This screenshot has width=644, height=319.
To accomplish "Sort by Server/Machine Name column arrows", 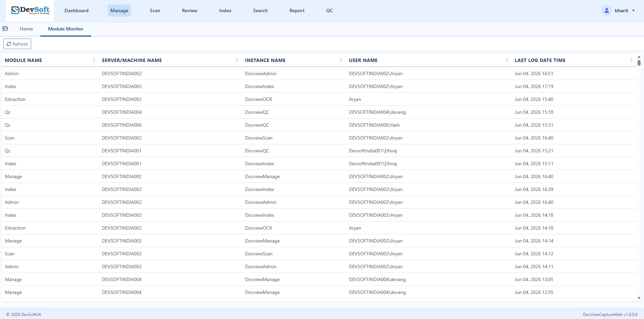I will coord(237,60).
